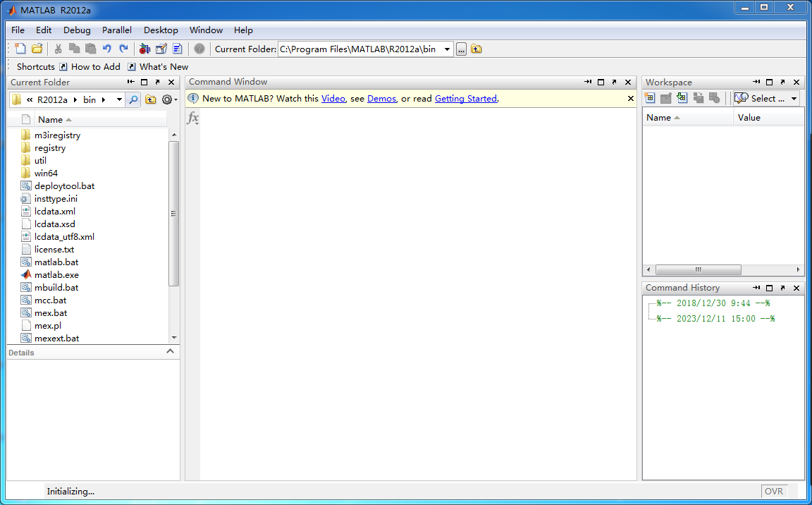Image resolution: width=812 pixels, height=505 pixels.
Task: Click the Value column header in Workspace
Action: coord(769,118)
